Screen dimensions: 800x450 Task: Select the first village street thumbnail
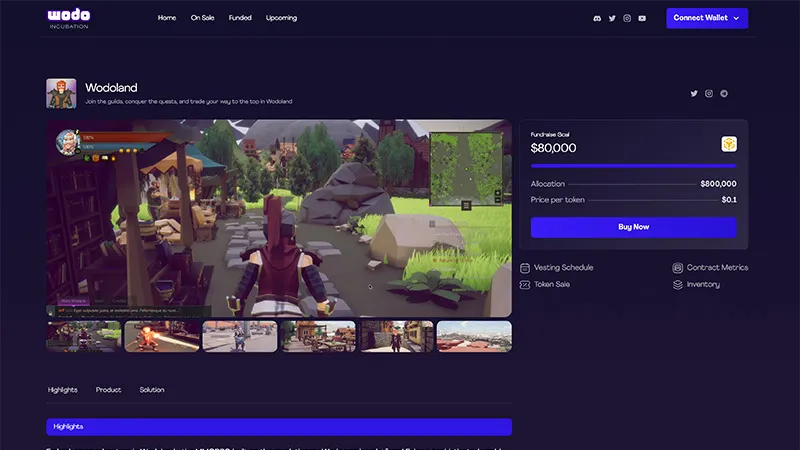[x=84, y=337]
